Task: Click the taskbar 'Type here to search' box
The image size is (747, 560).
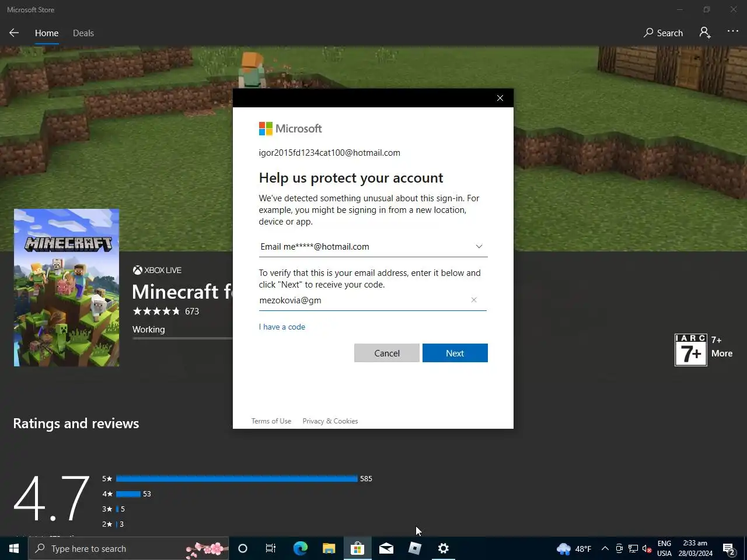Action: [x=128, y=548]
